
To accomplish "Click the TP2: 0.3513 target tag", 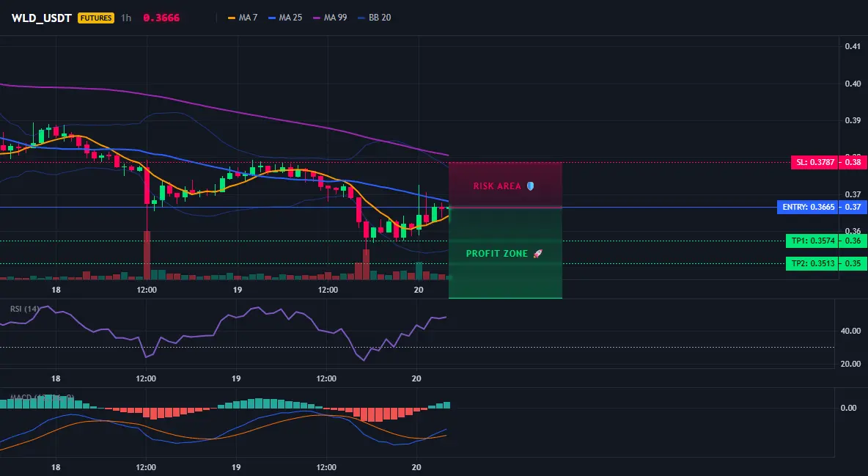I will click(812, 263).
